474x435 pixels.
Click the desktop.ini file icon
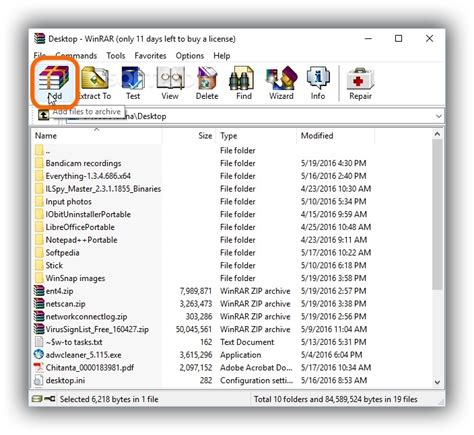pos(39,380)
